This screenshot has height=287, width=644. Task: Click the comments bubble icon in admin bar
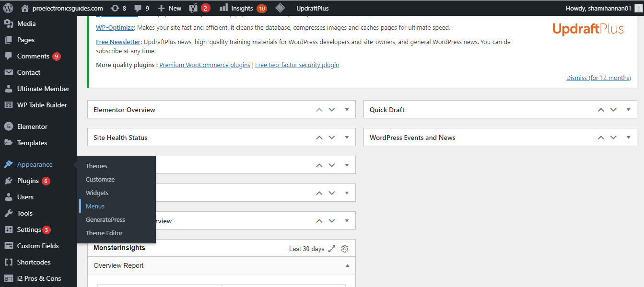[x=138, y=8]
